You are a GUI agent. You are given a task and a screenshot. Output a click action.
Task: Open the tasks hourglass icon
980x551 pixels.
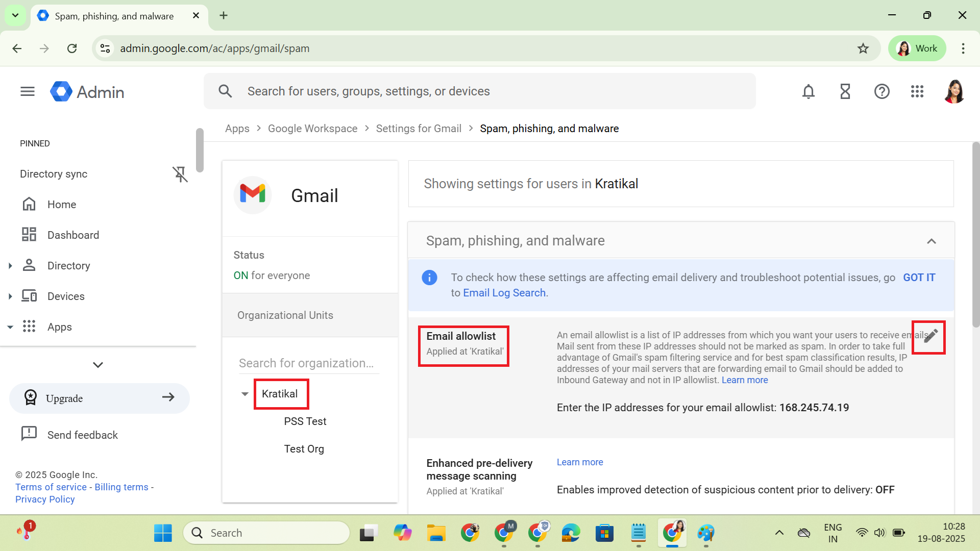pos(845,91)
